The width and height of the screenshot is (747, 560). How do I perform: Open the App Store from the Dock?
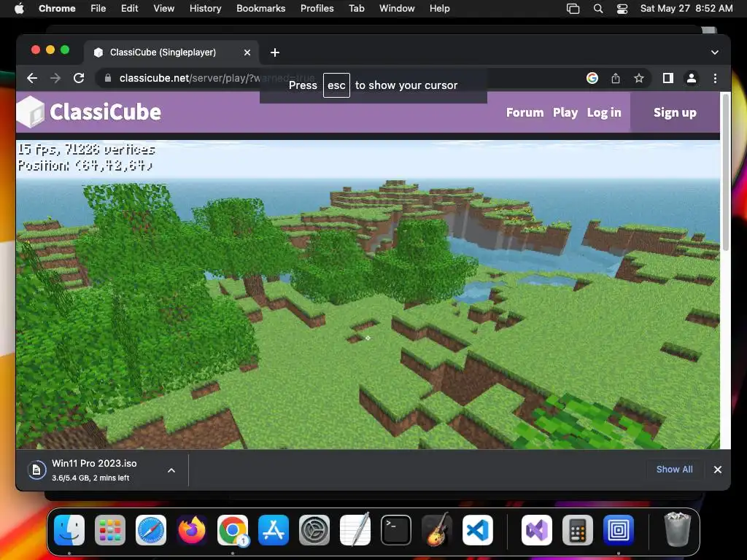(274, 530)
